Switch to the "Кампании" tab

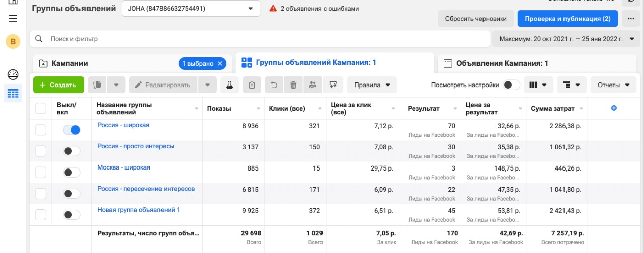pyautogui.click(x=70, y=63)
